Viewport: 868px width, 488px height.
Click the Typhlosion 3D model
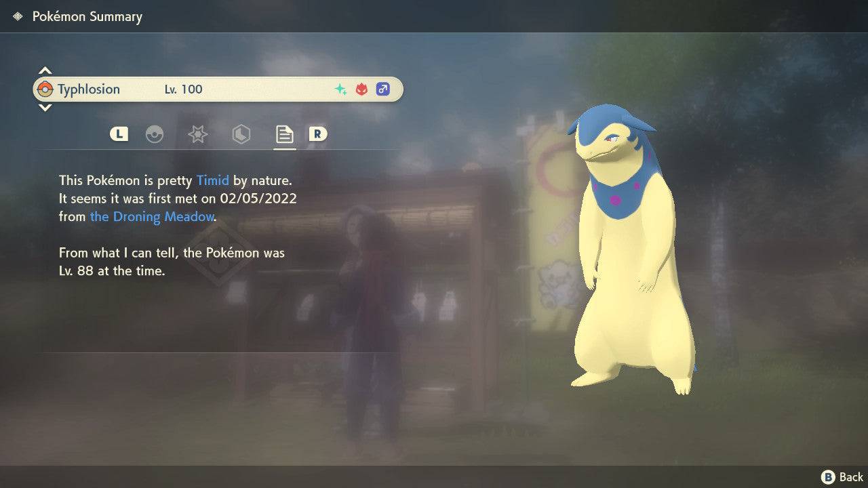[631, 258]
